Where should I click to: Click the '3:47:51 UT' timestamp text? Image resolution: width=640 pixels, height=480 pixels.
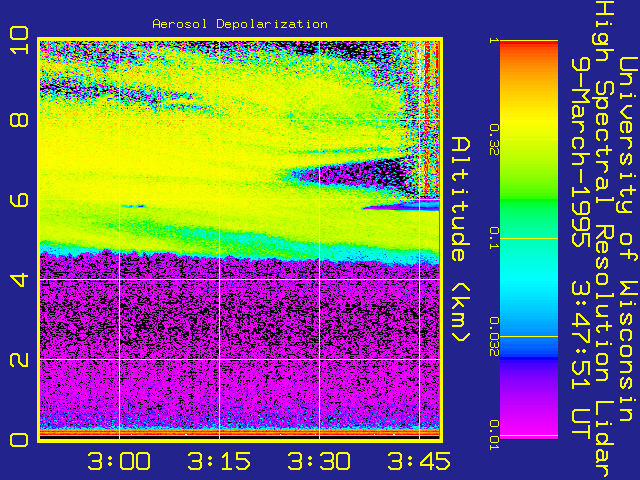[x=581, y=362]
